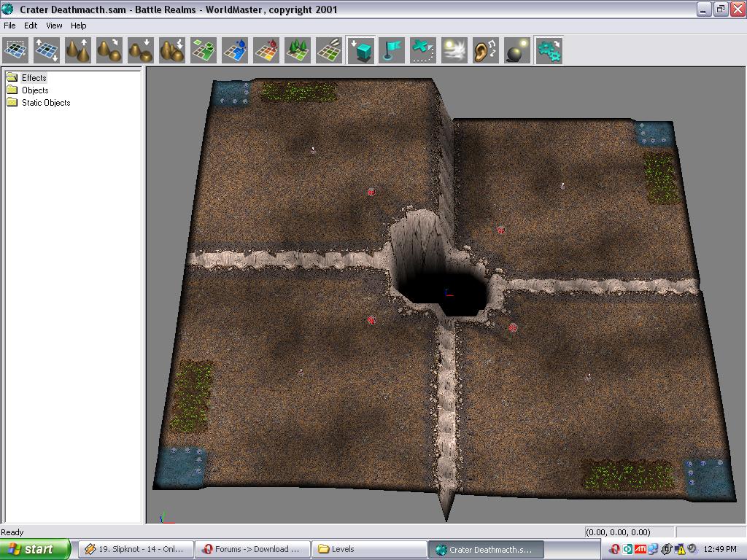Open the teal gears settings tool
The height and width of the screenshot is (560, 747).
[x=549, y=50]
